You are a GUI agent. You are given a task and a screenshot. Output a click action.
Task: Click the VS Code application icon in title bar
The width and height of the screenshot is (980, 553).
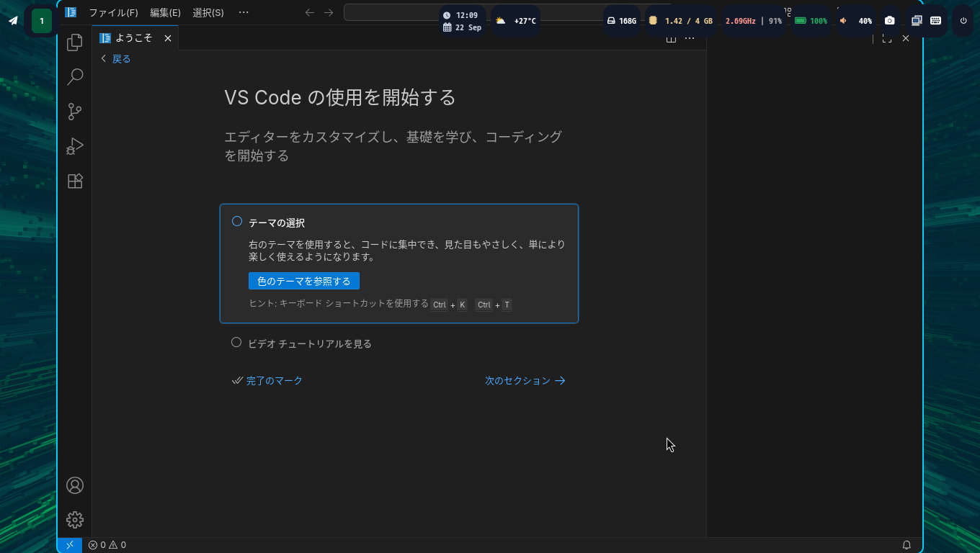[71, 12]
